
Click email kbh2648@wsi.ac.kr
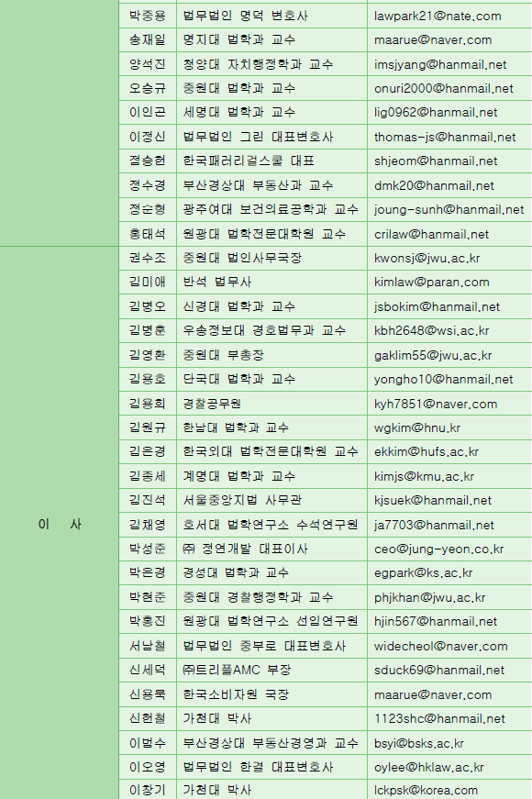point(432,331)
